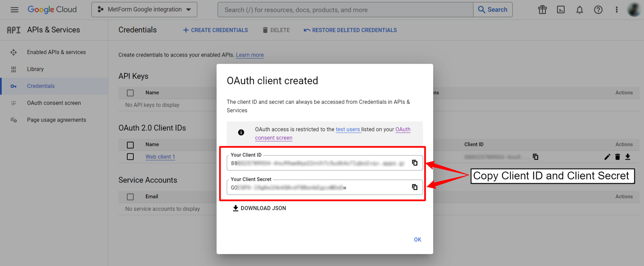Click OK to close the dialog

pyautogui.click(x=418, y=240)
